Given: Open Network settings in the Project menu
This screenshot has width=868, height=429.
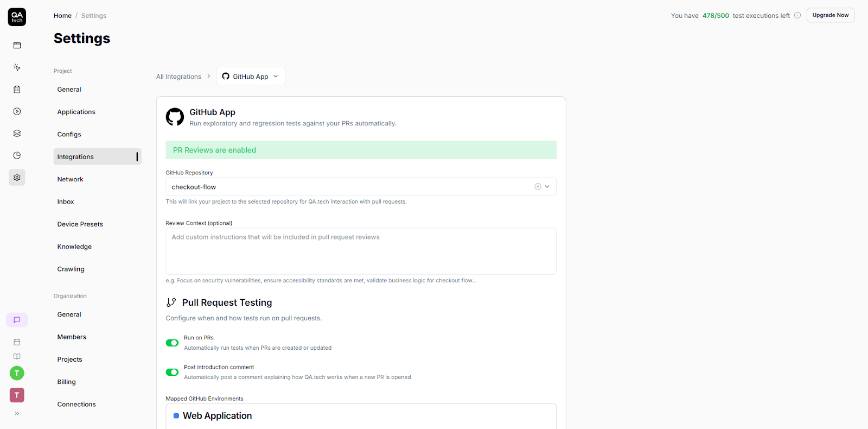Looking at the screenshot, I should pos(71,179).
